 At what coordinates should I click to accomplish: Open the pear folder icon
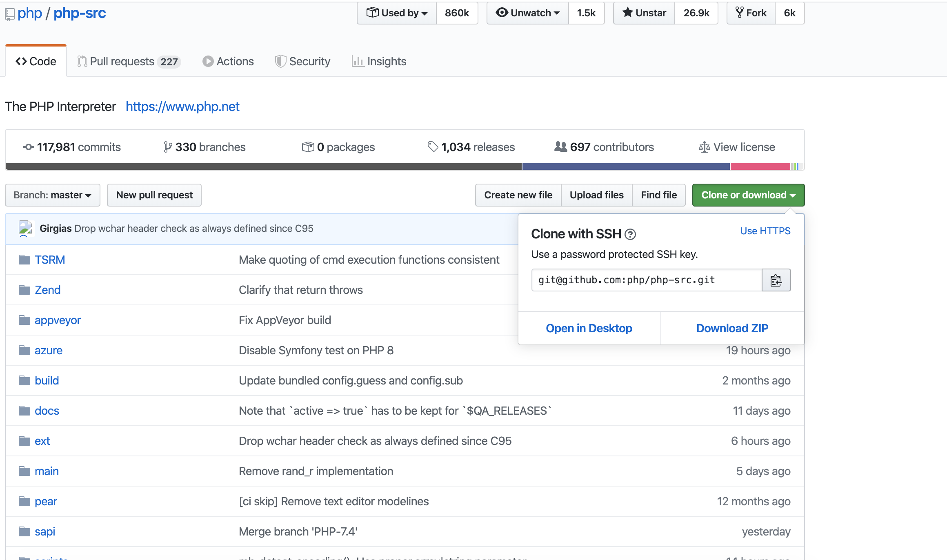tap(24, 501)
